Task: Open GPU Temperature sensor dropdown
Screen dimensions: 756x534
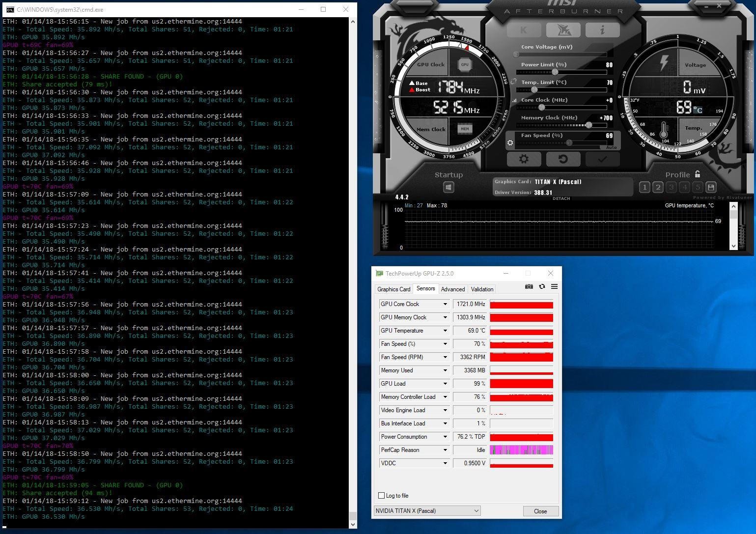Action: pos(445,331)
